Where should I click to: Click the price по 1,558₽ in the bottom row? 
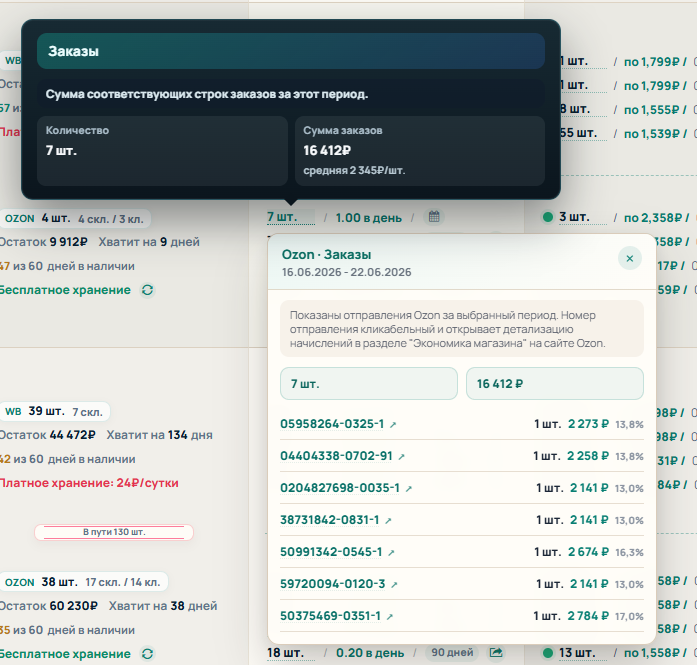[653, 653]
